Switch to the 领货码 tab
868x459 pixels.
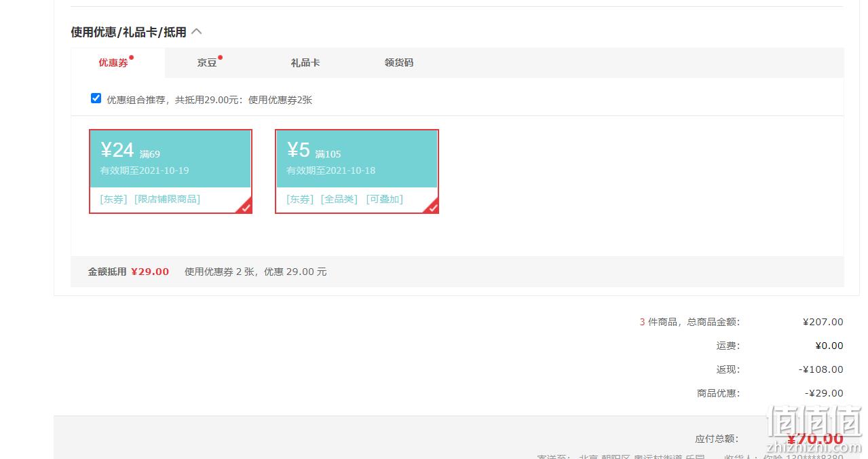coord(399,62)
